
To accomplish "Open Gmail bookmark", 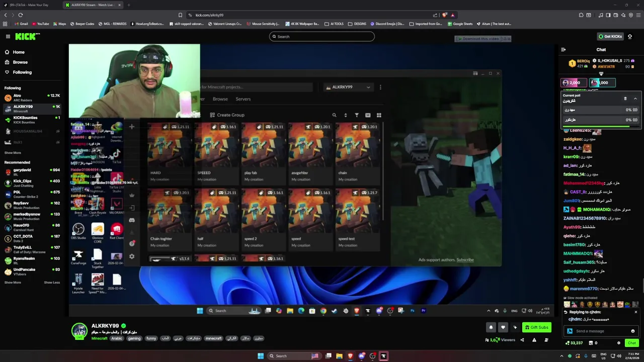I will click(x=22, y=24).
